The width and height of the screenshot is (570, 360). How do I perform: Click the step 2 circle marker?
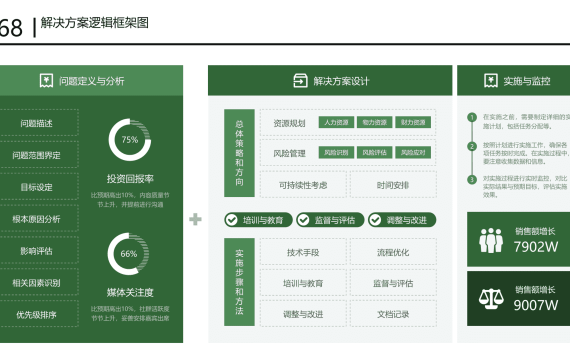tap(472, 146)
